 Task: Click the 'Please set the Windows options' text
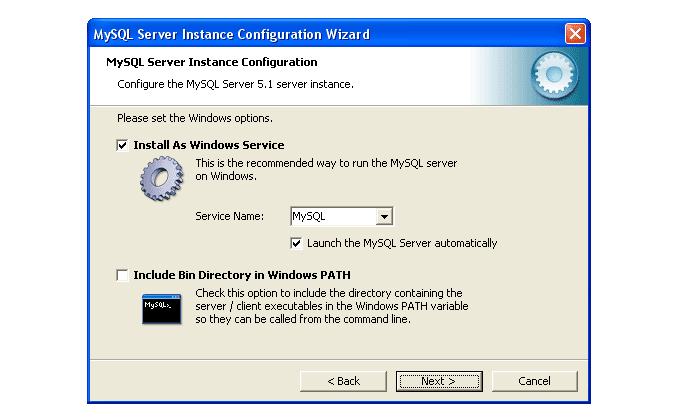180,118
